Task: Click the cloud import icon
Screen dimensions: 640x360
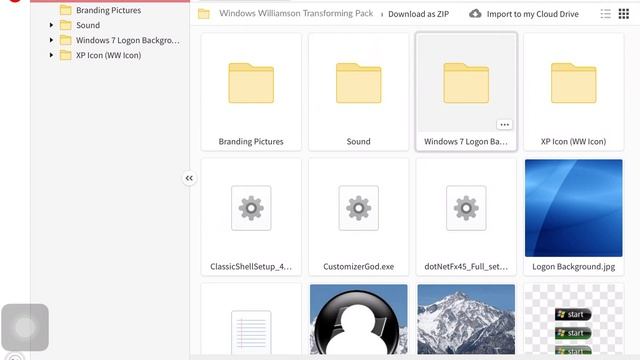Action: (x=475, y=14)
